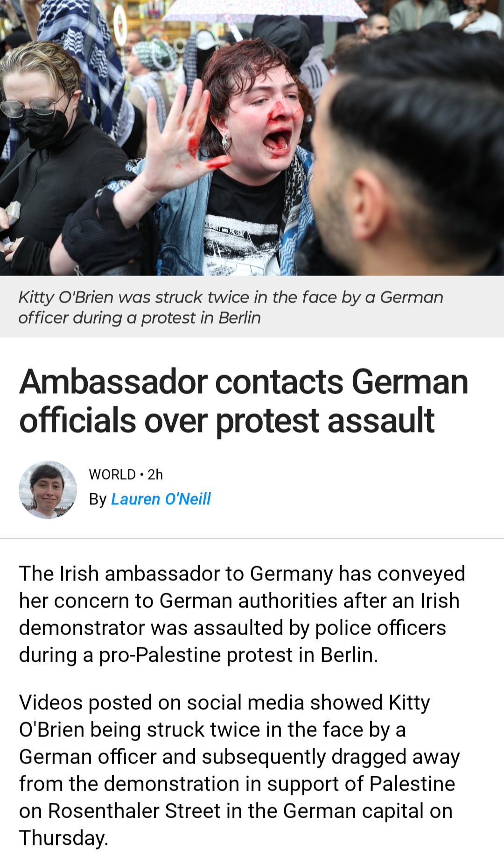Open the protest photo at the top

(252, 138)
